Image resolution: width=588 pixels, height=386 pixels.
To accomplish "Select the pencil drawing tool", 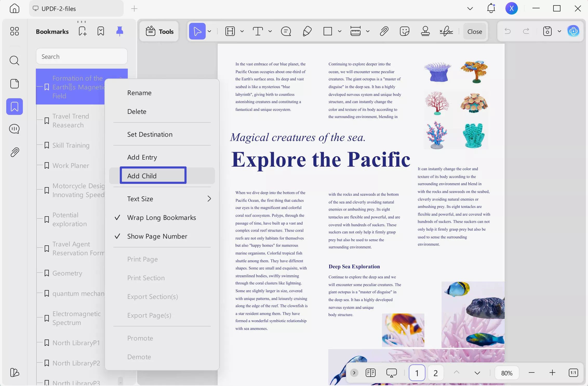I will pos(307,31).
